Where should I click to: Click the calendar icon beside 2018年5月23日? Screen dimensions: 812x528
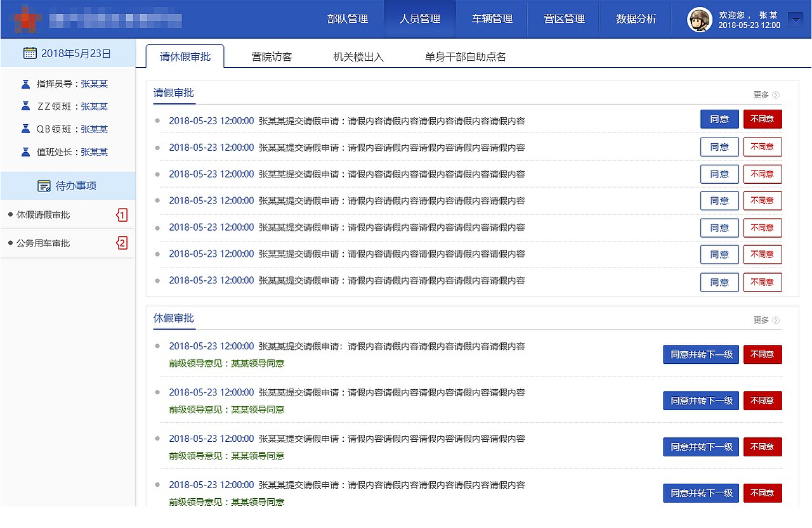point(30,53)
